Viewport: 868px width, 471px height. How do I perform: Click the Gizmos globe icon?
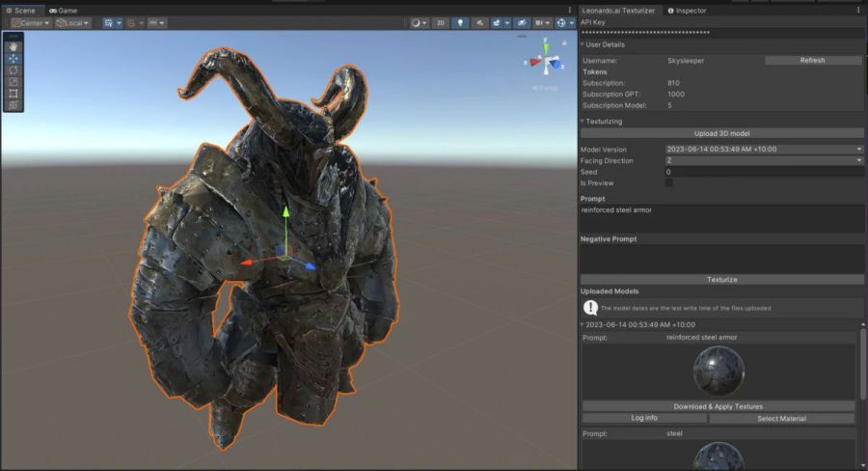pyautogui.click(x=561, y=23)
